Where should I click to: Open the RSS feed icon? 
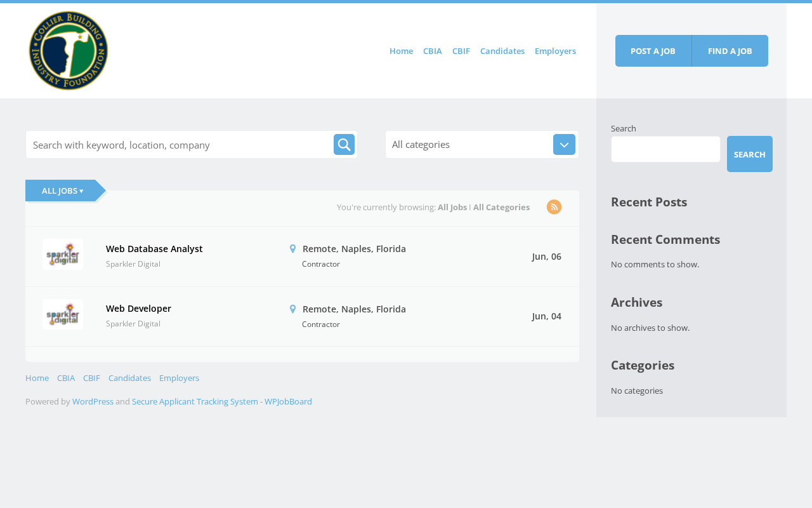pos(554,207)
